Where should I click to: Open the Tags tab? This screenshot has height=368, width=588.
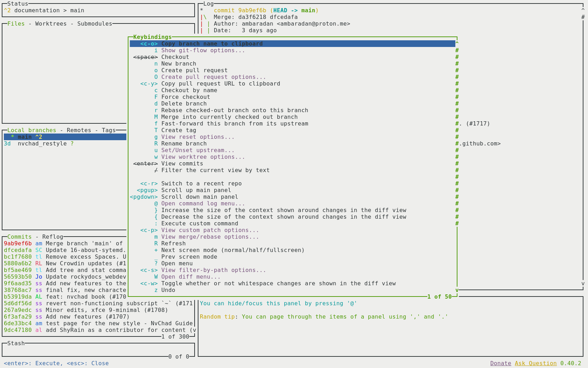click(108, 130)
